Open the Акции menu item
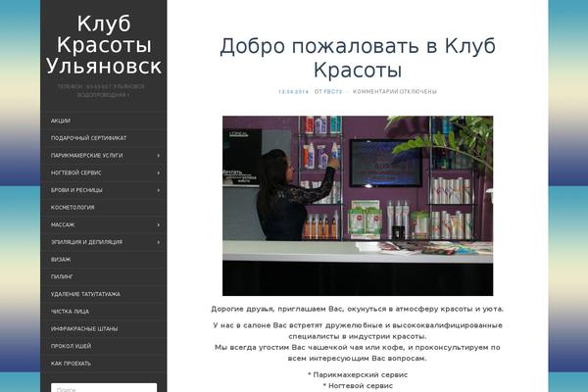The width and height of the screenshot is (588, 392). (104, 121)
